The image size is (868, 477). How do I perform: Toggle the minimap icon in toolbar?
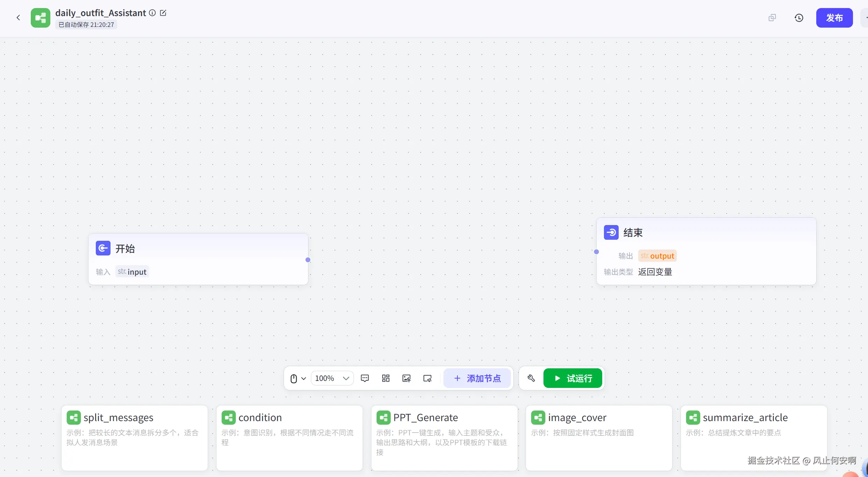point(427,378)
